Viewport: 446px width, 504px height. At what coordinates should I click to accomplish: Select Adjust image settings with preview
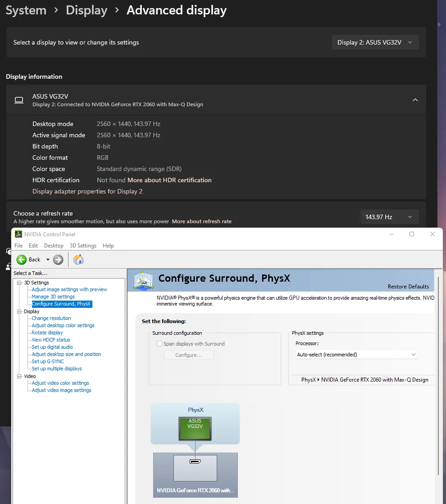69,290
